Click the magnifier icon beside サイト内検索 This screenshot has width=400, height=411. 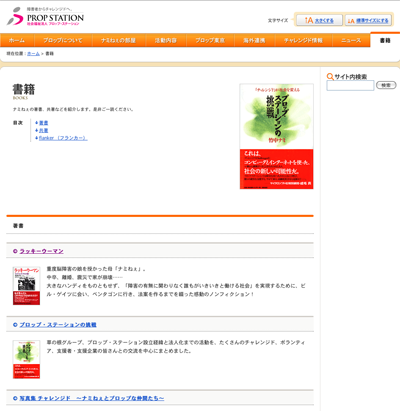tap(330, 77)
